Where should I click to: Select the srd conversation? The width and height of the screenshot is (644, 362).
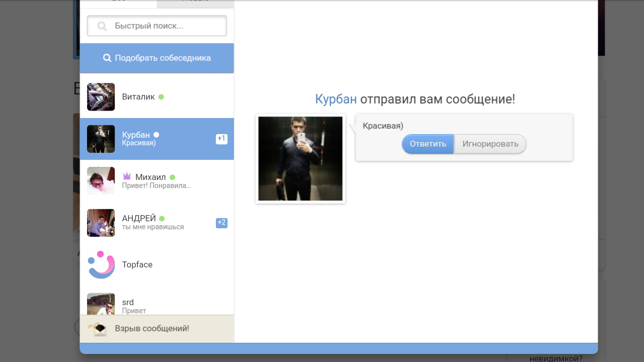pyautogui.click(x=156, y=305)
